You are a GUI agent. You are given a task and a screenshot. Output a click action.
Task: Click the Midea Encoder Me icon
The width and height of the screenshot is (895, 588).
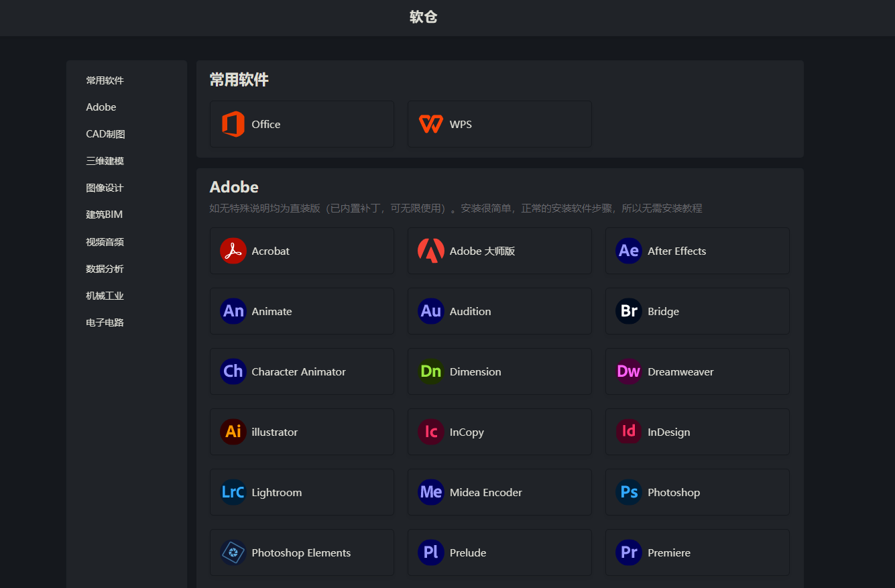[x=431, y=492]
